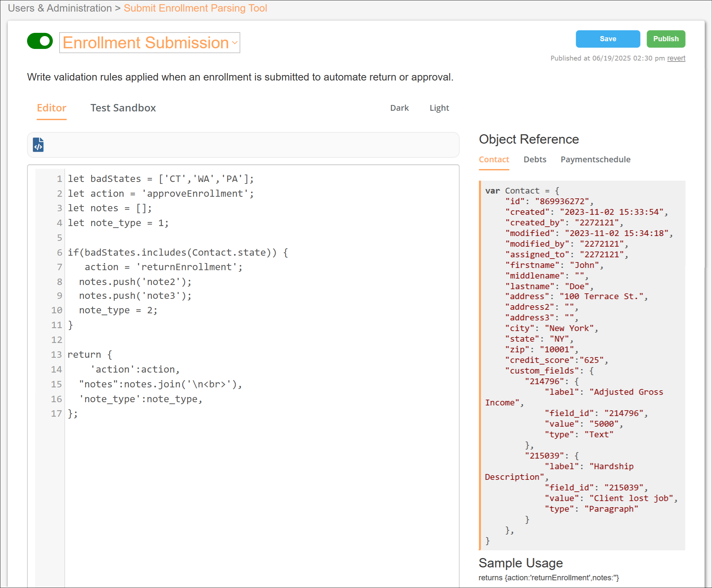Click code line 1 with badStates array
This screenshot has width=712, height=588.
click(x=161, y=179)
